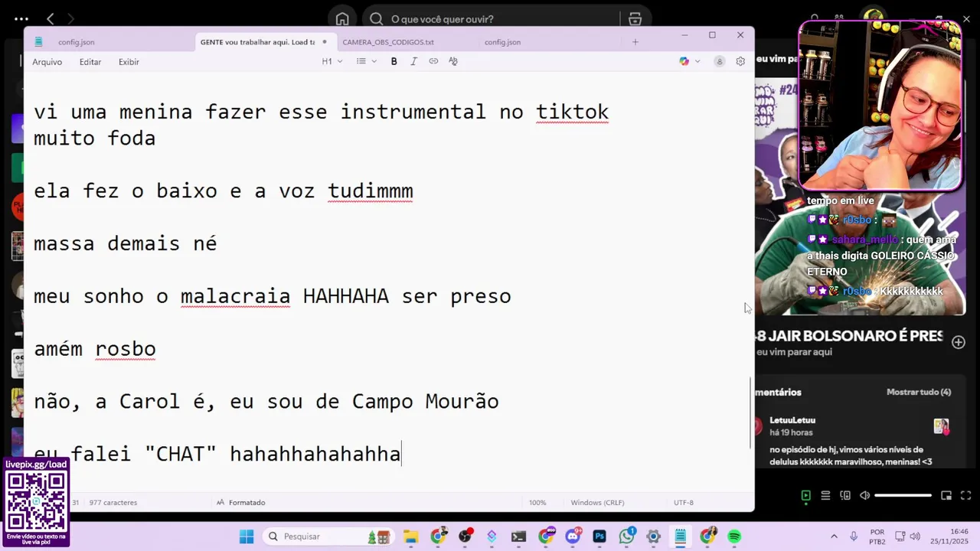Open the Windows Start menu
Screen dimensions: 980x551
[x=247, y=536]
